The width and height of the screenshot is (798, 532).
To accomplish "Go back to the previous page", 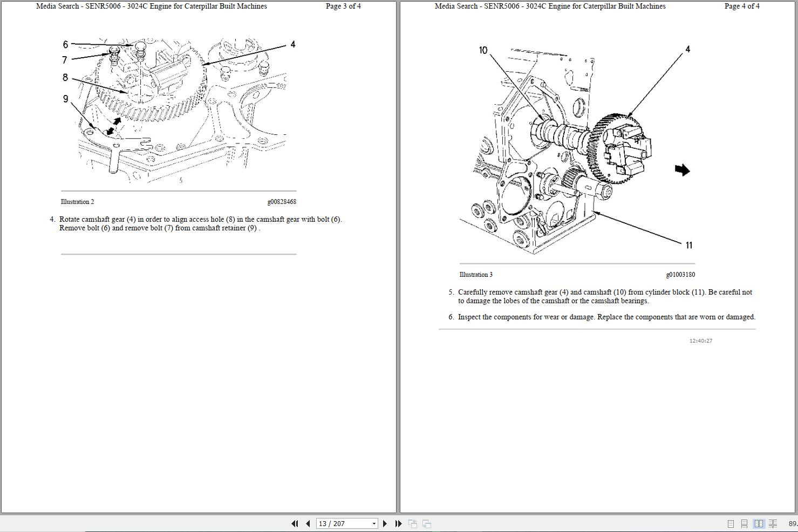I will tap(308, 523).
